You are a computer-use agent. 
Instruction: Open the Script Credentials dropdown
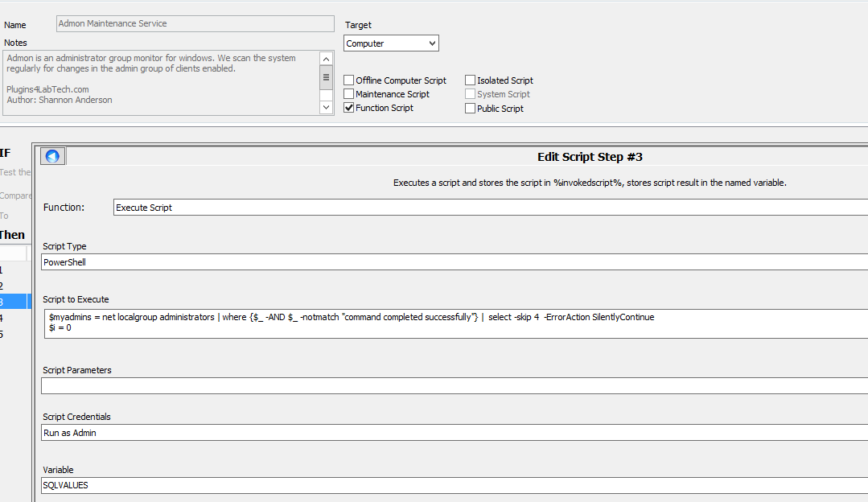[x=455, y=433]
